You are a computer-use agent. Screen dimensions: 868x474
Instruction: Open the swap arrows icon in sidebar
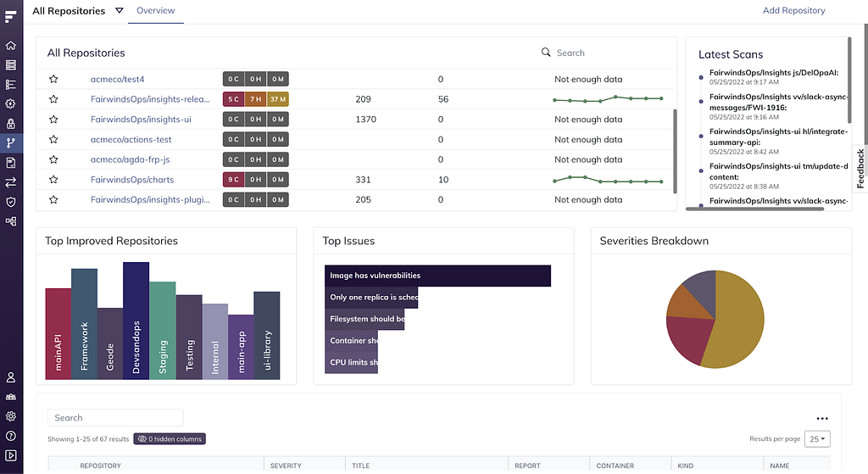(10, 182)
